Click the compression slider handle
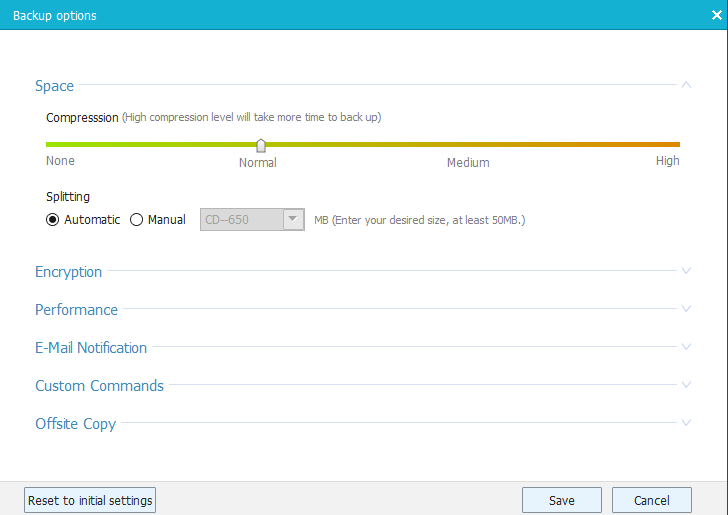This screenshot has width=728, height=515. [261, 146]
